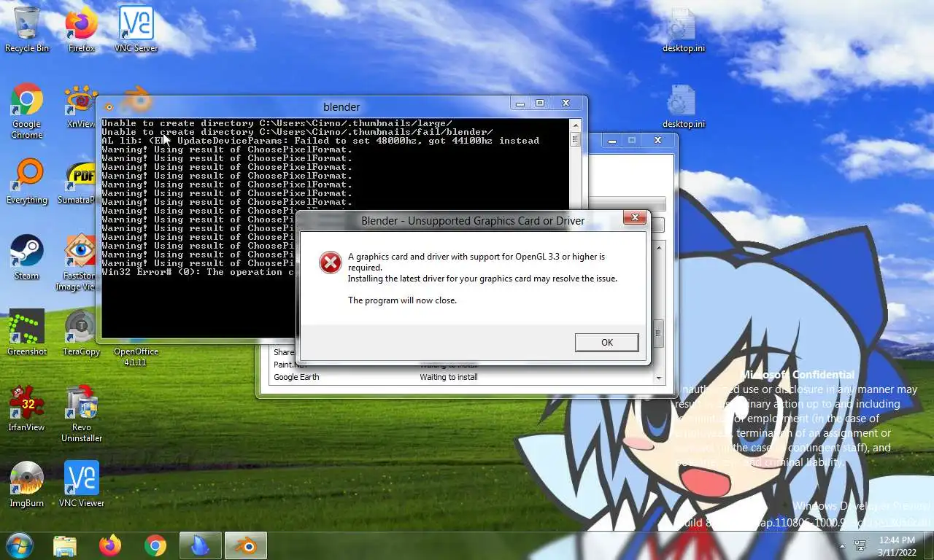This screenshot has height=560, width=934.
Task: Click the 'Win32 Error# (0)' console line
Action: [x=198, y=272]
